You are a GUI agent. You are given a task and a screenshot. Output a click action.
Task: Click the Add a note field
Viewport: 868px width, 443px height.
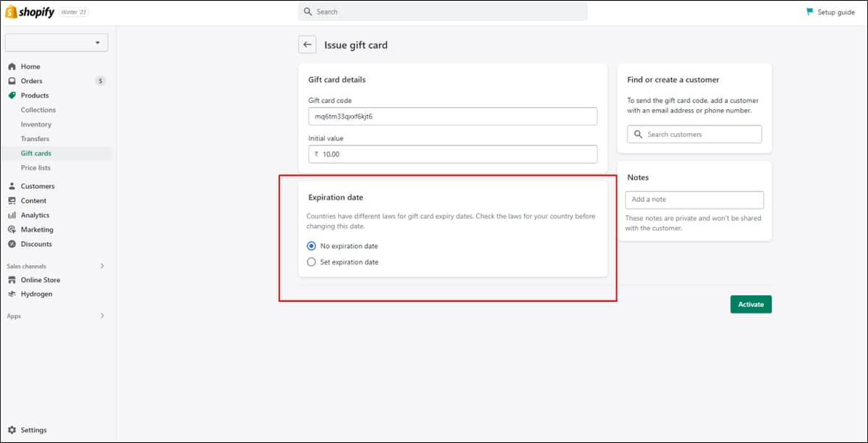click(694, 200)
